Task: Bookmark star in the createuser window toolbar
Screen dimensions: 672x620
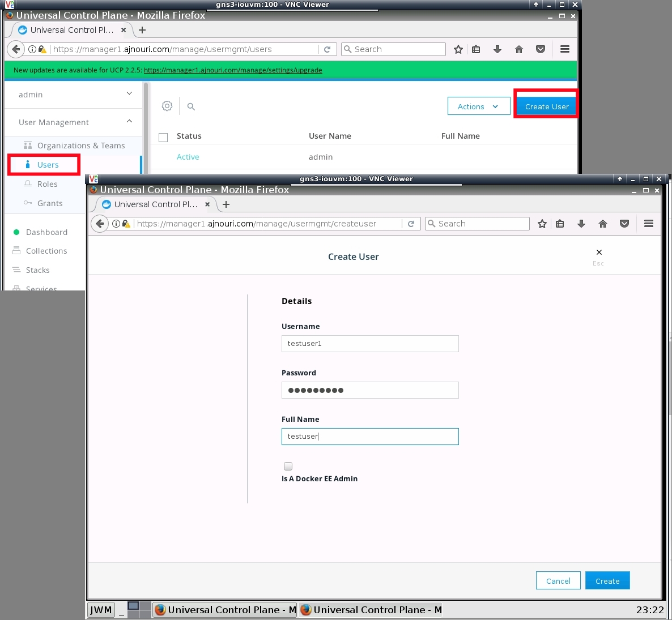Action: (542, 224)
